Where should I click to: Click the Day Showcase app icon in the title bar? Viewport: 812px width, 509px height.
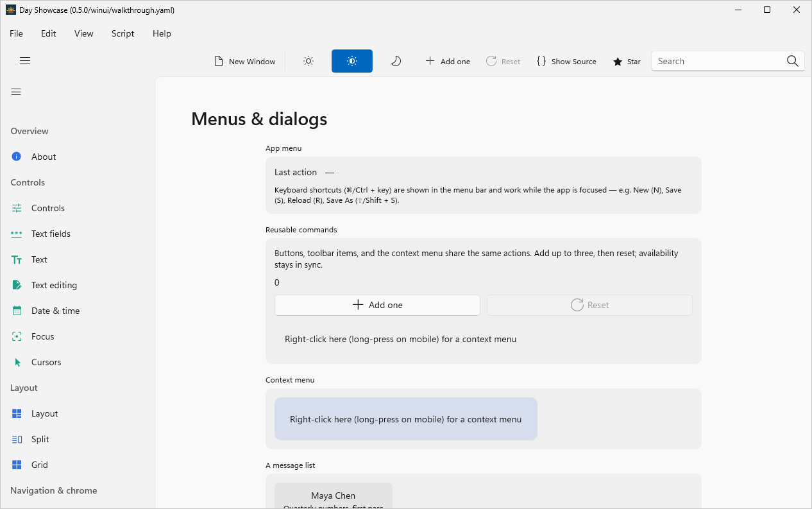click(x=10, y=10)
